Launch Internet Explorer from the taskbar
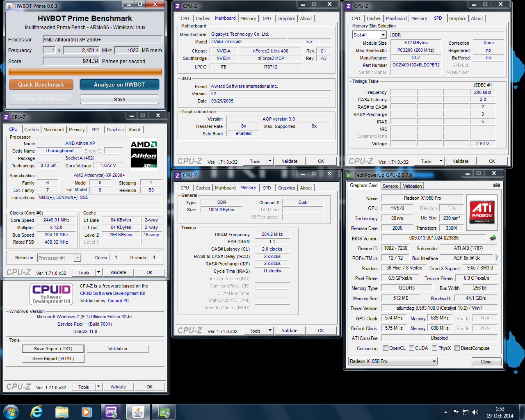 click(x=37, y=412)
